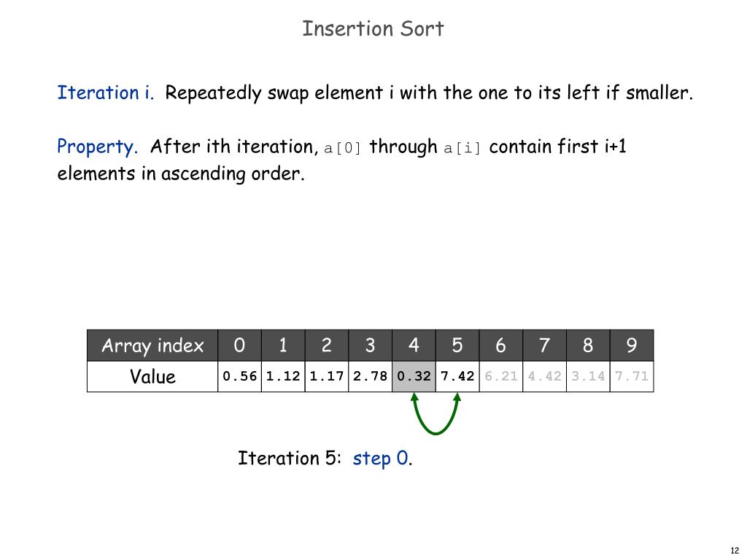The width and height of the screenshot is (747, 560).
Task: Select the grayed 6.21 value cell
Action: tap(501, 376)
